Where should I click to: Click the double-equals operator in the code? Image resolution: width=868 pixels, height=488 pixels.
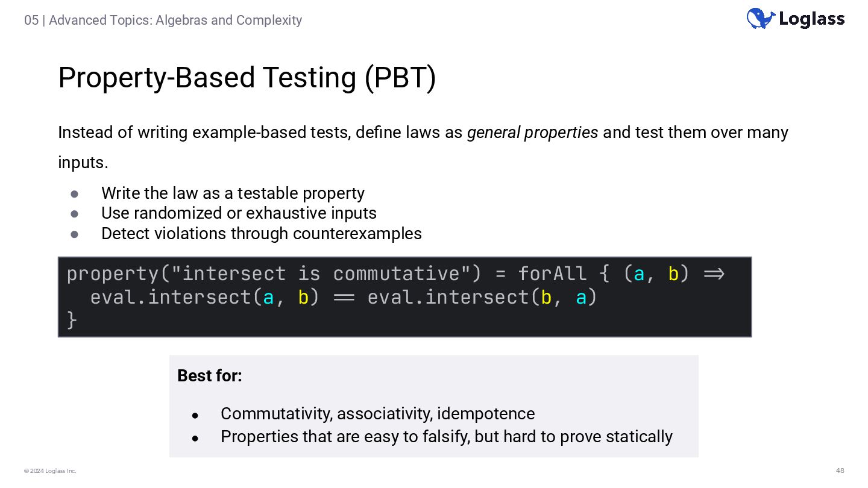[x=343, y=298]
